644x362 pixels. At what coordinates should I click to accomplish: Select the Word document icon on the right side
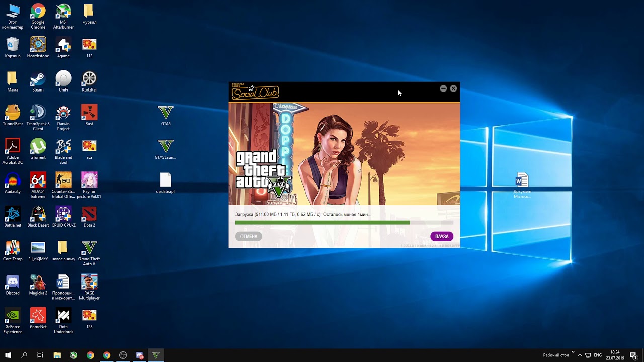click(522, 186)
